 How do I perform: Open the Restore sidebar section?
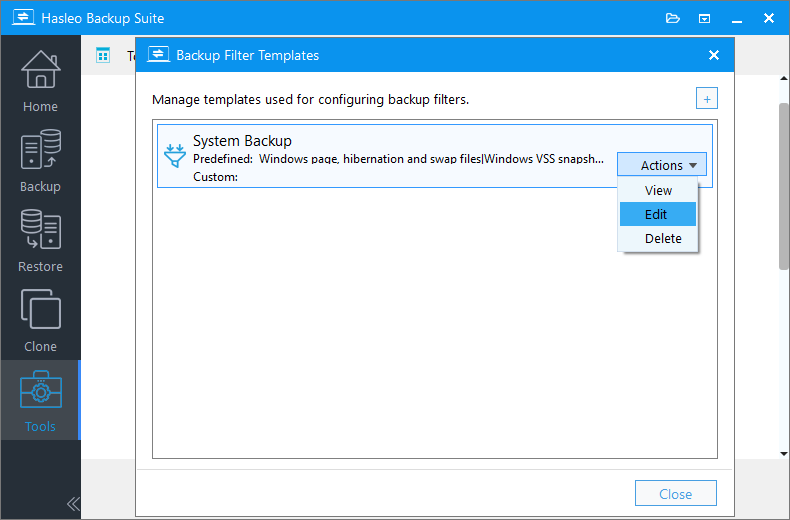(40, 240)
